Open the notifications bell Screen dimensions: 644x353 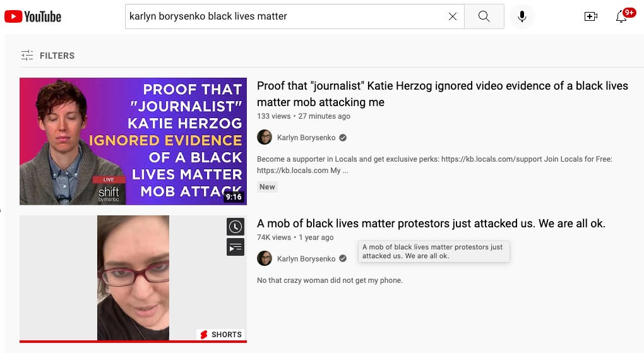point(621,16)
